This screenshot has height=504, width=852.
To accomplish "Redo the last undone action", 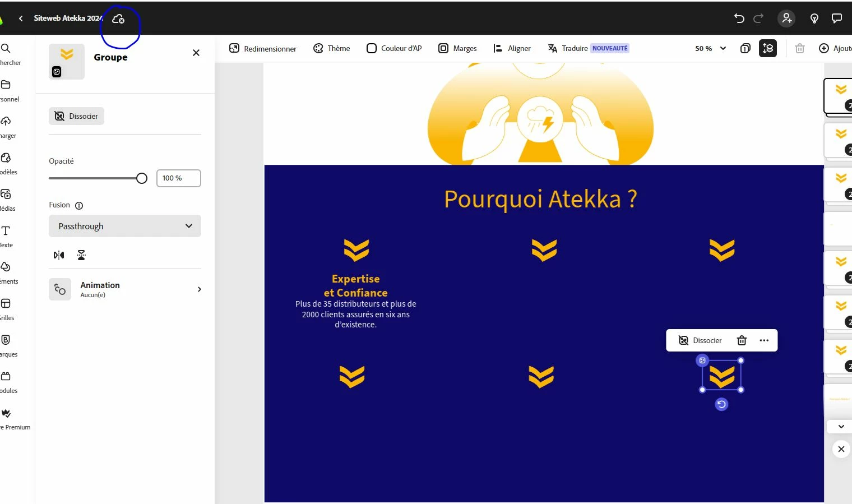I will coord(758,19).
